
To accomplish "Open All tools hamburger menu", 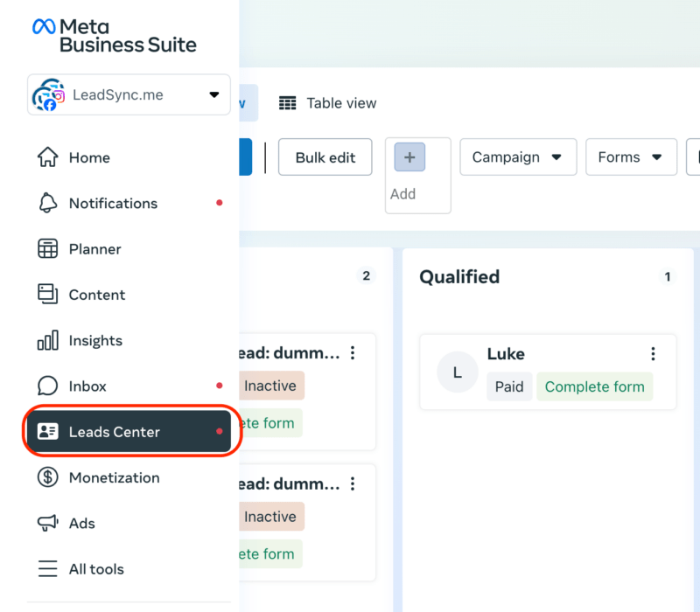I will [47, 569].
